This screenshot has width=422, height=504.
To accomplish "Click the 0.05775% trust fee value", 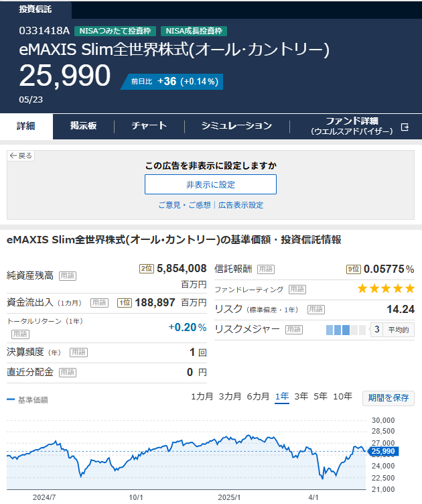I will pos(389,269).
